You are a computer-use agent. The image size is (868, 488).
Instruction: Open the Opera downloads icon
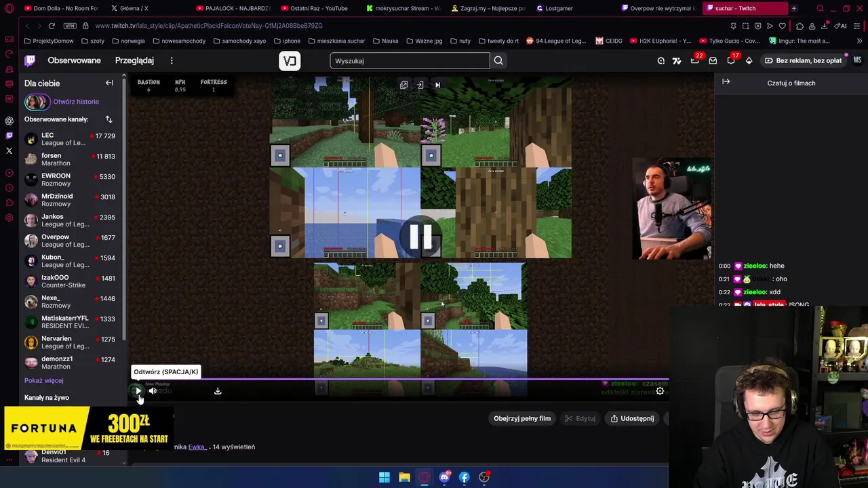[825, 26]
